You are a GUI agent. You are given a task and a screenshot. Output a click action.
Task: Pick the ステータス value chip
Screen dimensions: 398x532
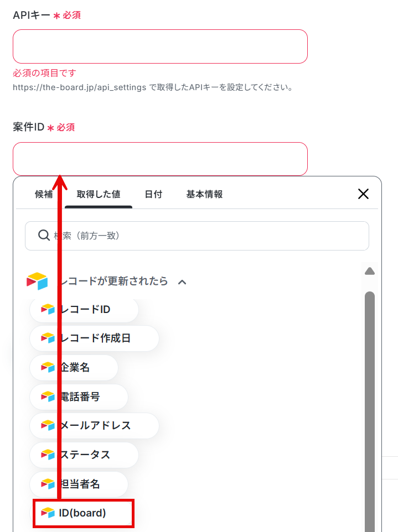click(x=84, y=455)
